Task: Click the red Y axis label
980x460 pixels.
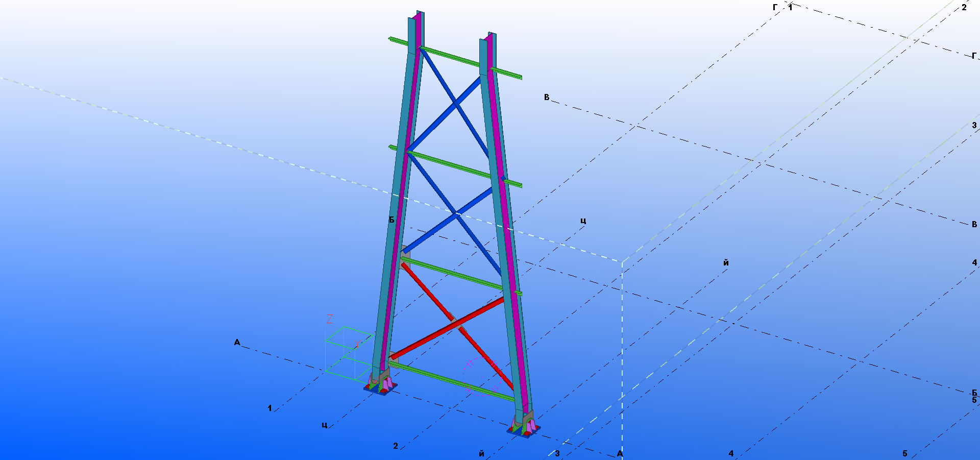Action: pos(358,344)
